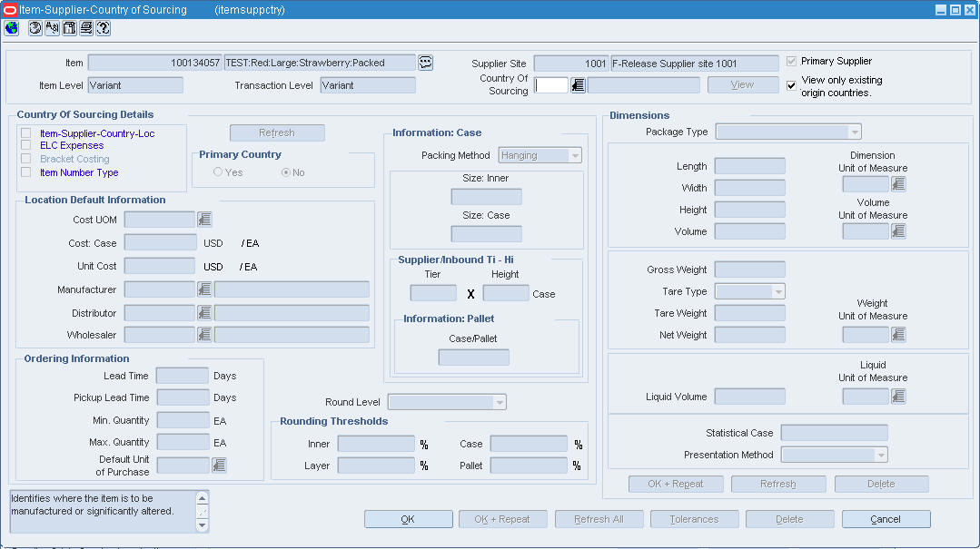Expand the Package Type dropdown

(855, 132)
